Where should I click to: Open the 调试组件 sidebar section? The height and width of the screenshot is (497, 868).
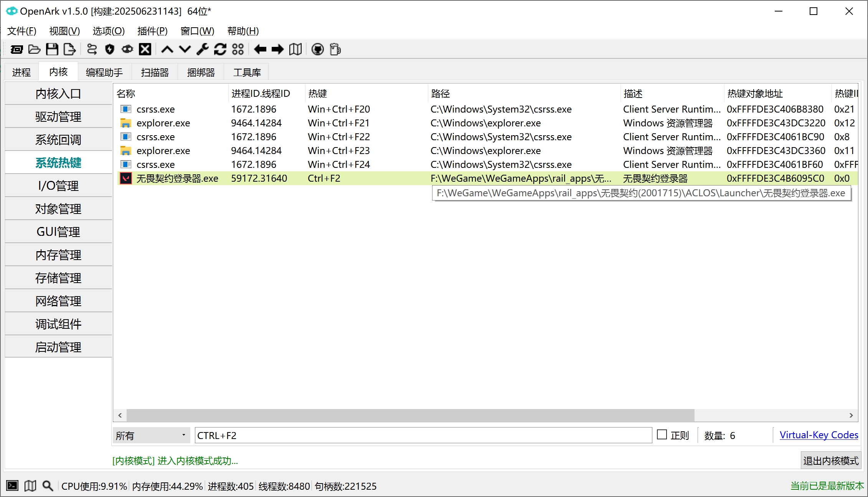point(58,324)
